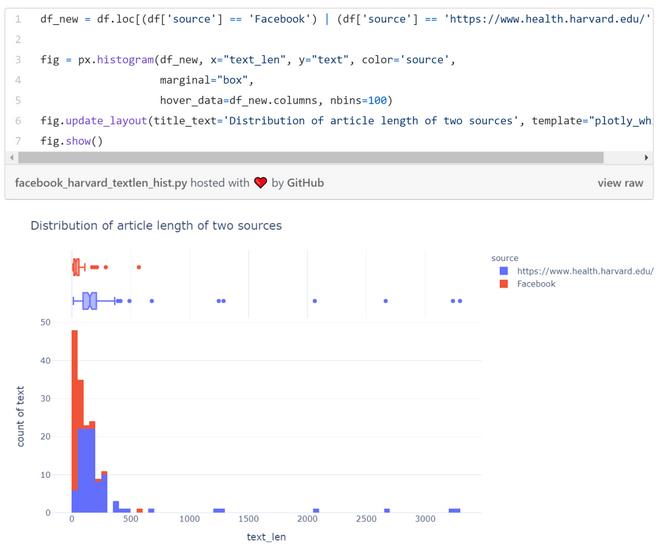Image resolution: width=660 pixels, height=548 pixels.
Task: Follow the GitHub link in footer
Action: click(306, 183)
